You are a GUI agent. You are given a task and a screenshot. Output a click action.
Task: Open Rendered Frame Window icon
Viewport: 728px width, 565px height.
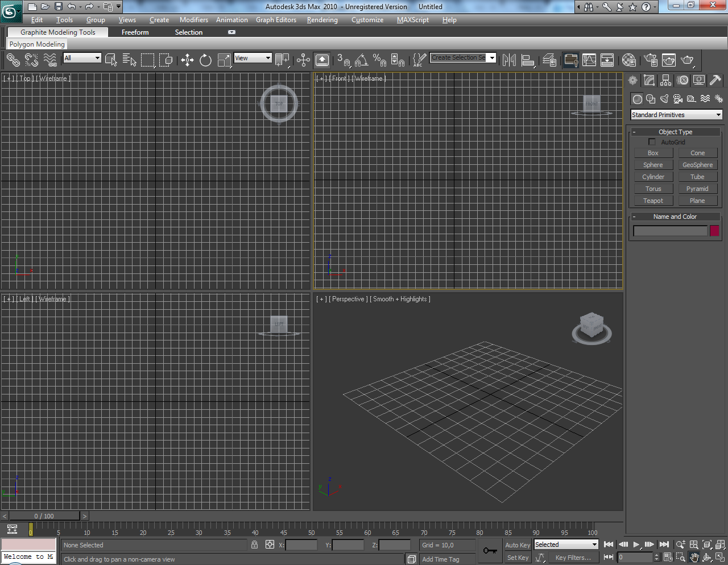(669, 60)
